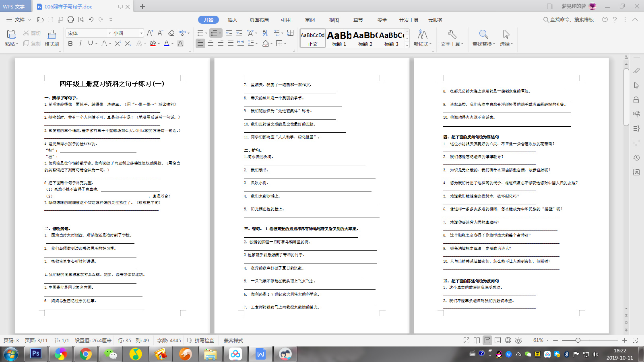Click the clear formatting eraser icon
The height and width of the screenshot is (362, 644).
pyautogui.click(x=171, y=33)
